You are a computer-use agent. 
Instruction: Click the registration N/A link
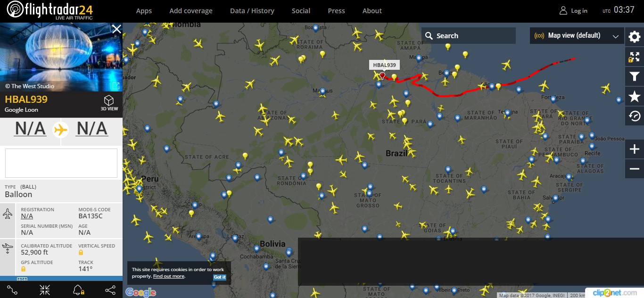[27, 216]
